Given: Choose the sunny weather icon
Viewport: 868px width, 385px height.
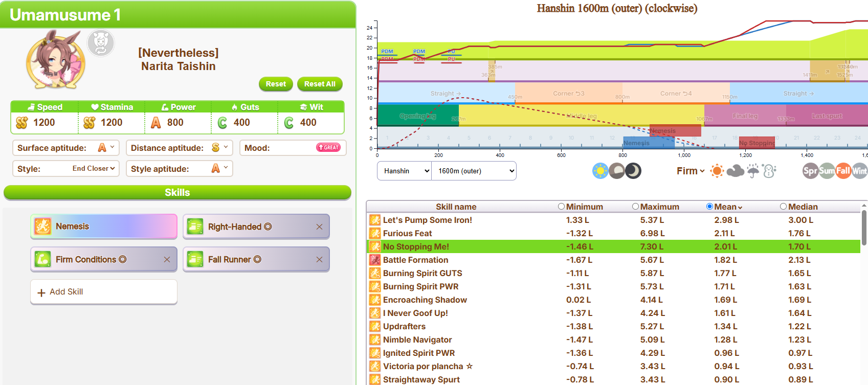Looking at the screenshot, I should point(717,171).
